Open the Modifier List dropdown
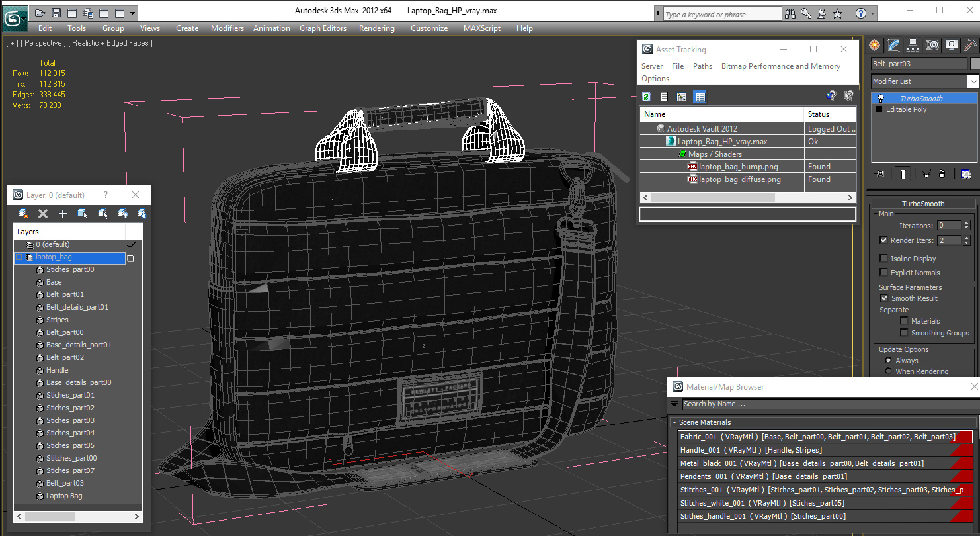The image size is (980, 536). [x=973, y=81]
